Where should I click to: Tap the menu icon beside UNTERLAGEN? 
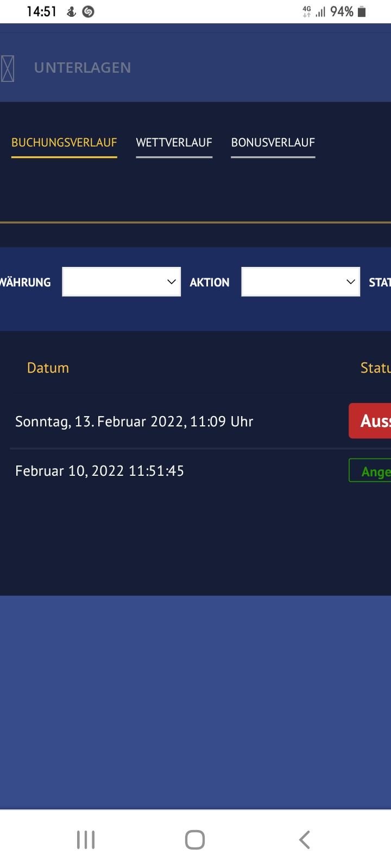(8, 68)
